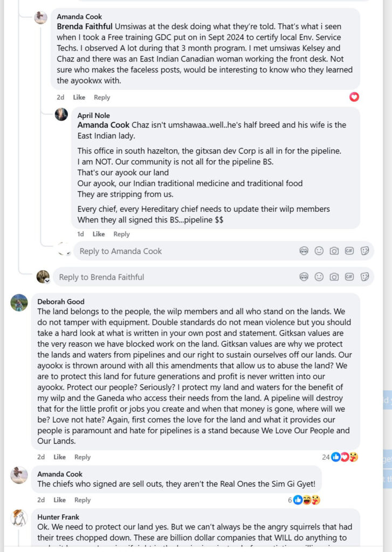Like Deborah Good's comment
Viewport: 392px width, 552px height.
(60, 457)
